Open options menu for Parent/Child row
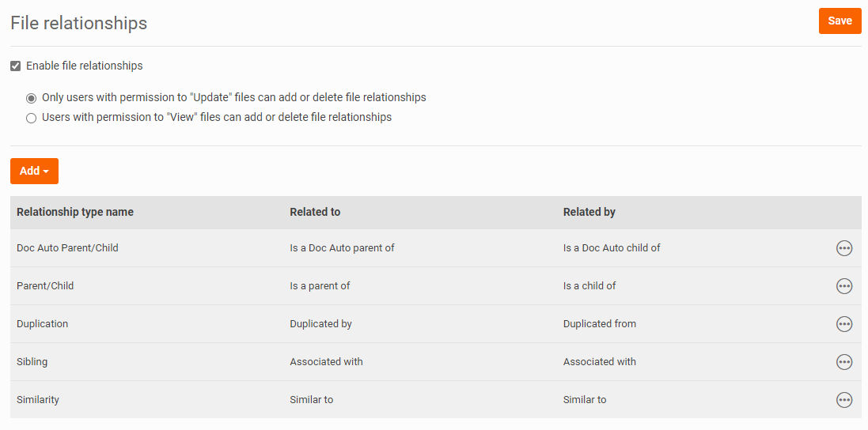The width and height of the screenshot is (868, 430). coord(843,286)
